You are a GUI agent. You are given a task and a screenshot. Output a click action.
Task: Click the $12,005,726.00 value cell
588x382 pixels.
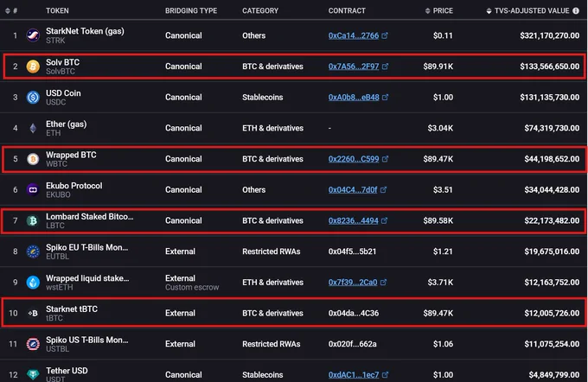552,313
